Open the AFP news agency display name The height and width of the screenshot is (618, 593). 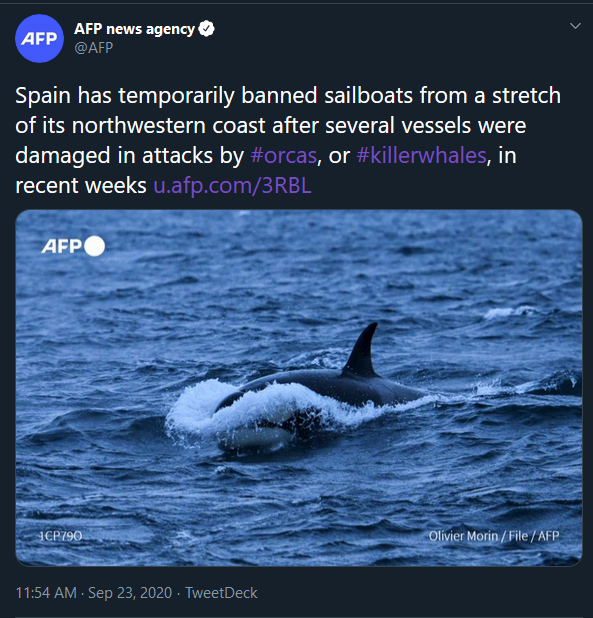[x=134, y=29]
